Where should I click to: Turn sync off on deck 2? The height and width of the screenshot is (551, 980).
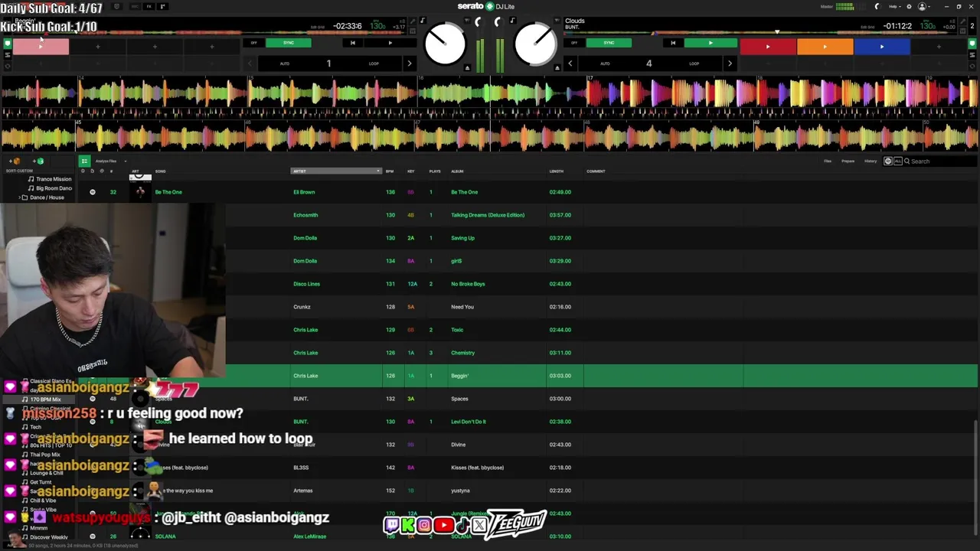[x=574, y=43]
